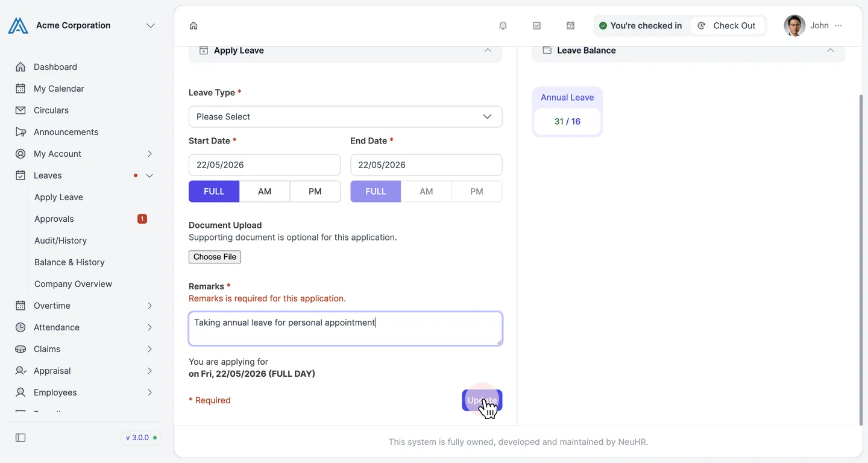Screen dimensions: 868x463
Task: Click the Update button
Action: coord(482,400)
